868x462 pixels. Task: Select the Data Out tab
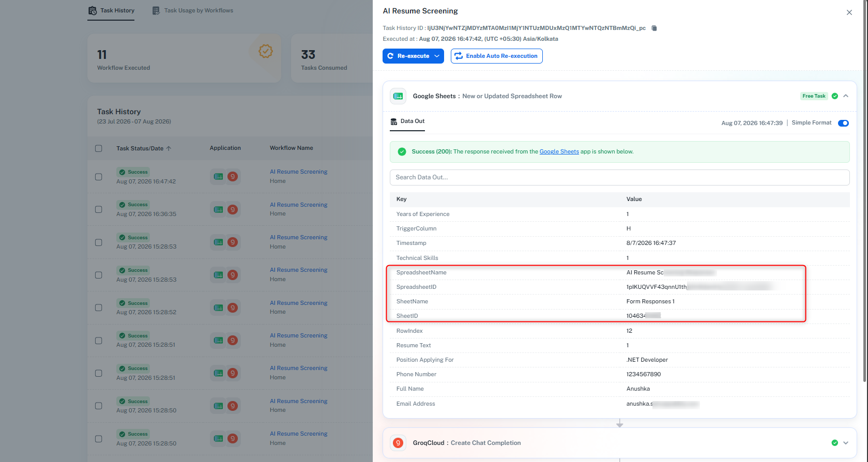[407, 121]
